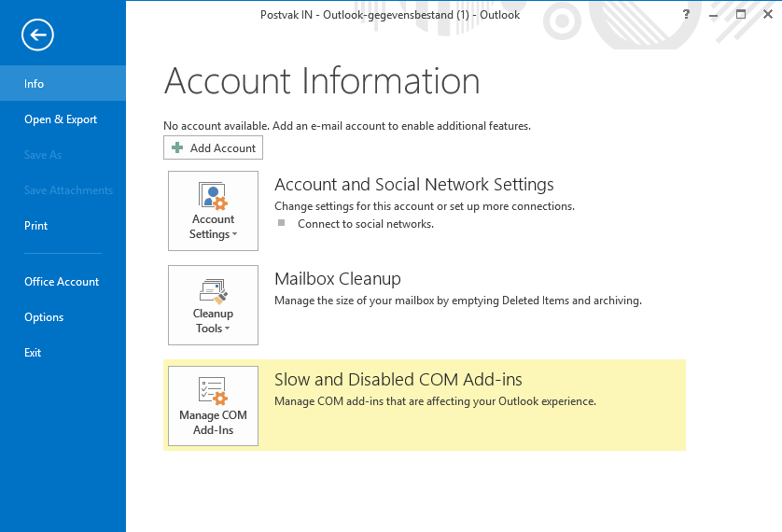The height and width of the screenshot is (532, 782).
Task: Click the Mailbox Cleanup heading
Action: [x=338, y=279]
